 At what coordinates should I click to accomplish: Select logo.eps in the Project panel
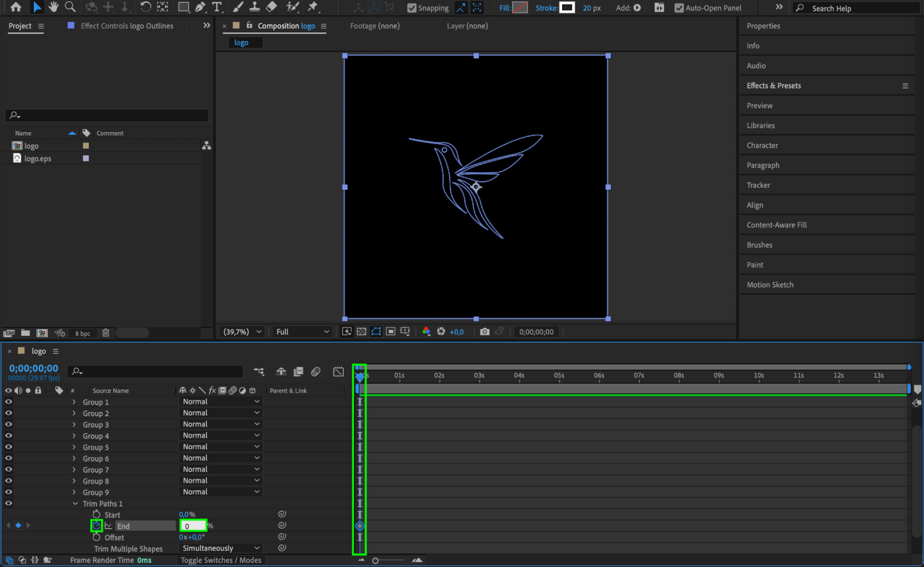38,159
